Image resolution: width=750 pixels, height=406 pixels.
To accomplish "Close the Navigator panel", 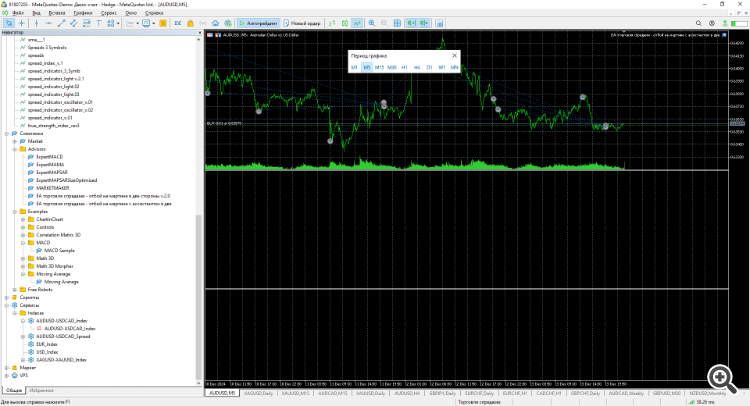I will pos(200,33).
